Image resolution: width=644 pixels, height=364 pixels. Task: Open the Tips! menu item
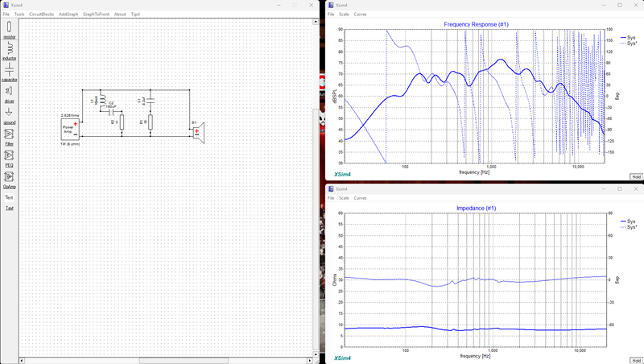click(x=135, y=14)
